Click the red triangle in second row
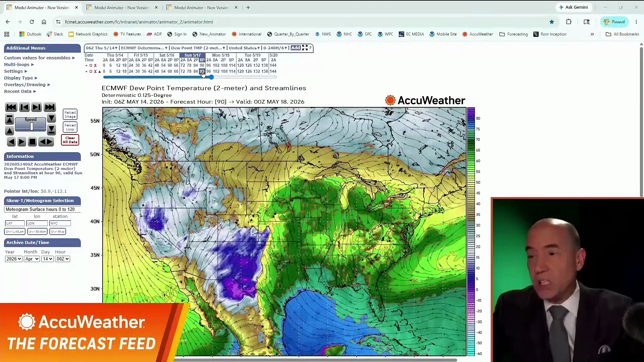Viewport: 644px width, 362px height. click(x=100, y=71)
